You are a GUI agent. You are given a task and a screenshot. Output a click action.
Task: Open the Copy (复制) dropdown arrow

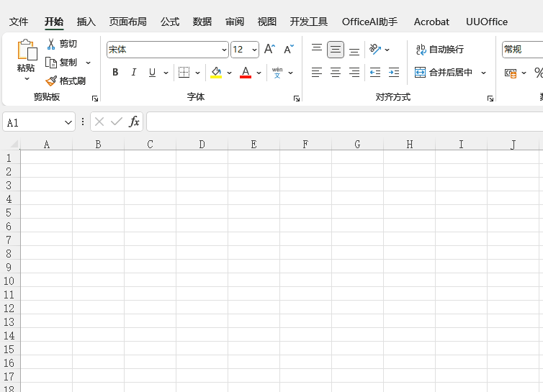click(89, 63)
